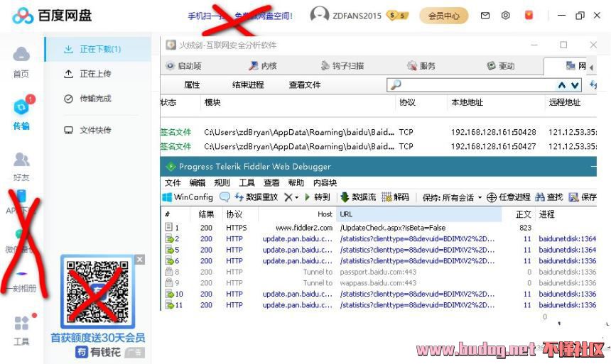Click search down arrow in Huorong Sword
The image size is (611, 364).
pyautogui.click(x=575, y=85)
